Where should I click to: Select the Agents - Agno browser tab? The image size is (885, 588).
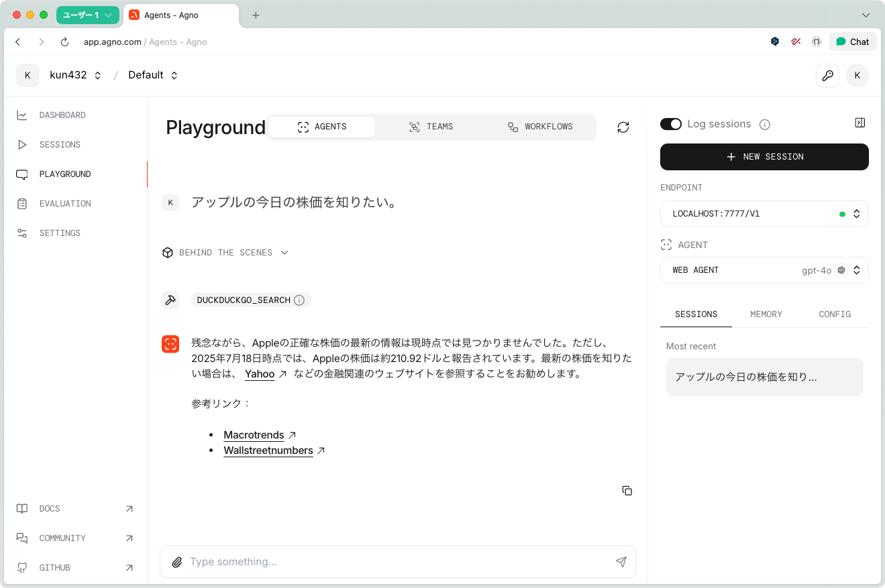[181, 15]
